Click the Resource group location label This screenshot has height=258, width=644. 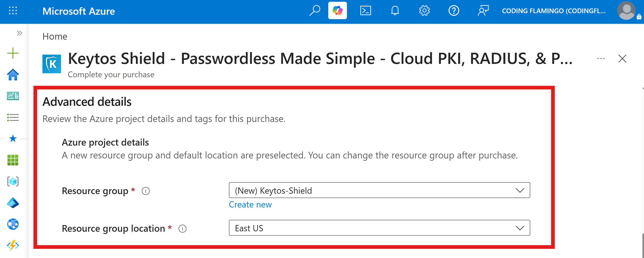[x=113, y=229]
